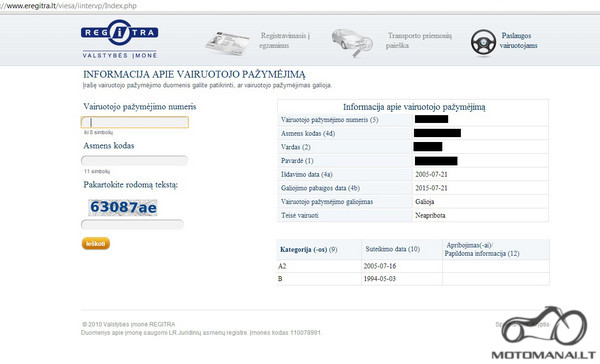
Task: Click the captcha text input field
Action: point(132,224)
